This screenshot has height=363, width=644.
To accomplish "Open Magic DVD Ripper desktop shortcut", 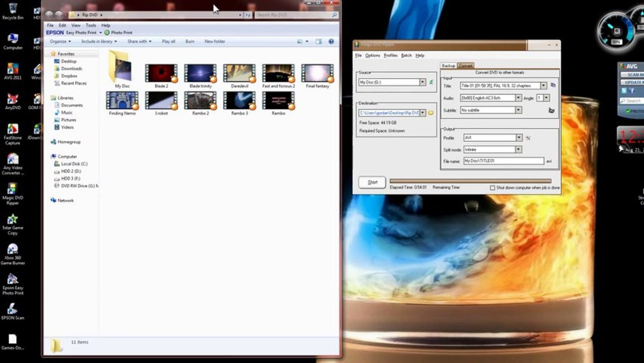I will (13, 194).
